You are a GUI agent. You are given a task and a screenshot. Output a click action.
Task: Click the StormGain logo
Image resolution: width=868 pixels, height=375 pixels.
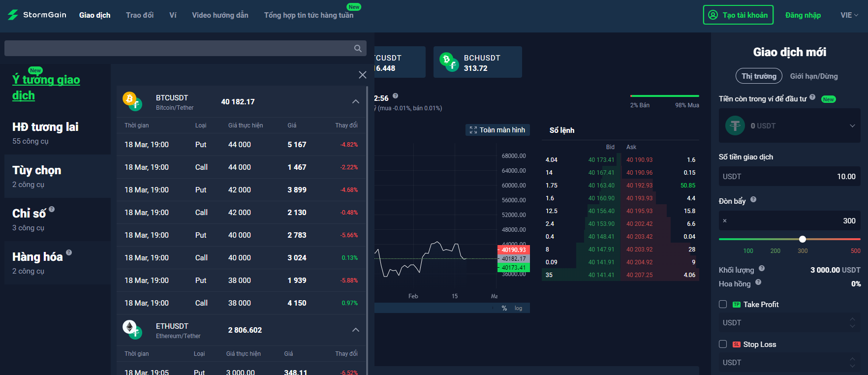click(37, 15)
